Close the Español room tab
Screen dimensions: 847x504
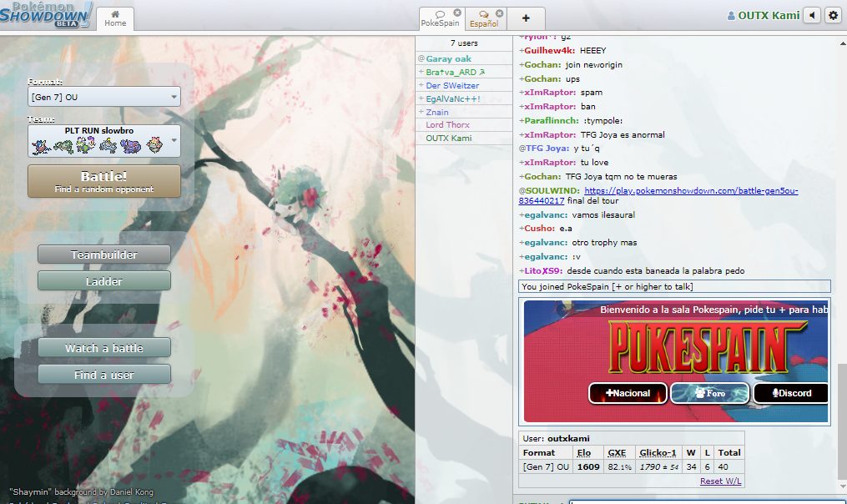click(x=500, y=13)
